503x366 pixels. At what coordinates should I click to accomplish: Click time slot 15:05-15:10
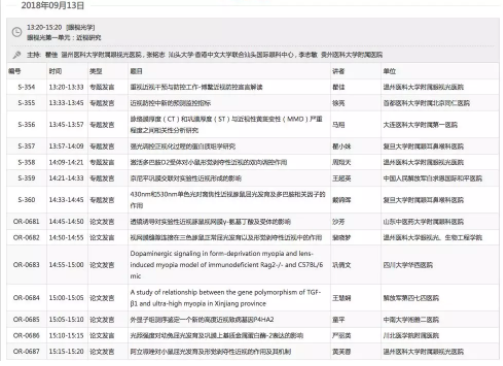[66, 320]
